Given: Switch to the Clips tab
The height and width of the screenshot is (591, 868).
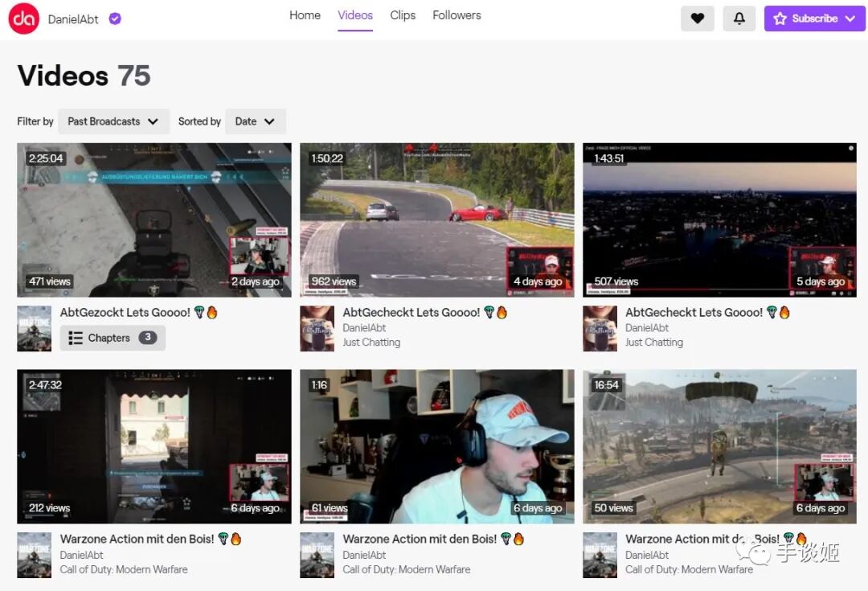Looking at the screenshot, I should click(x=403, y=15).
